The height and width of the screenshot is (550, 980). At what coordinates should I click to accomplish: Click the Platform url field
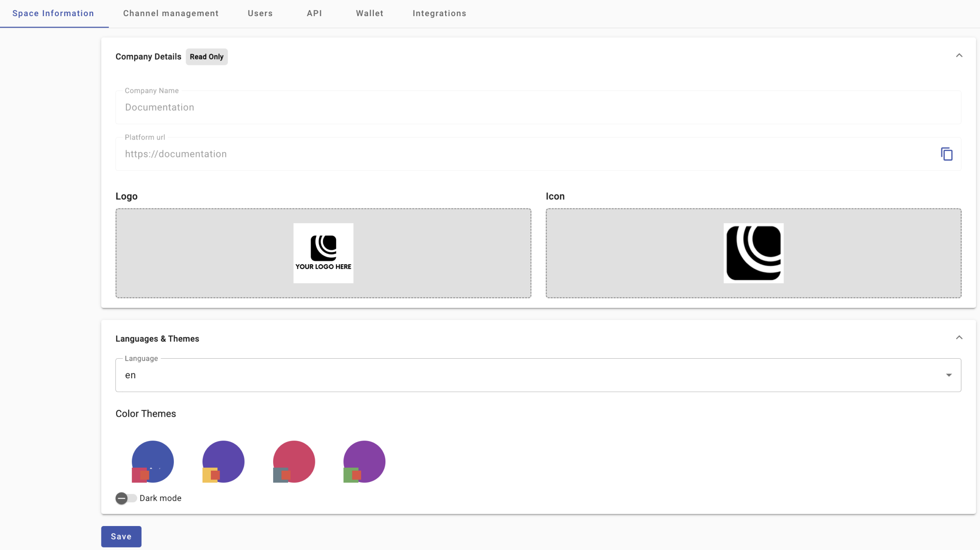(523, 154)
